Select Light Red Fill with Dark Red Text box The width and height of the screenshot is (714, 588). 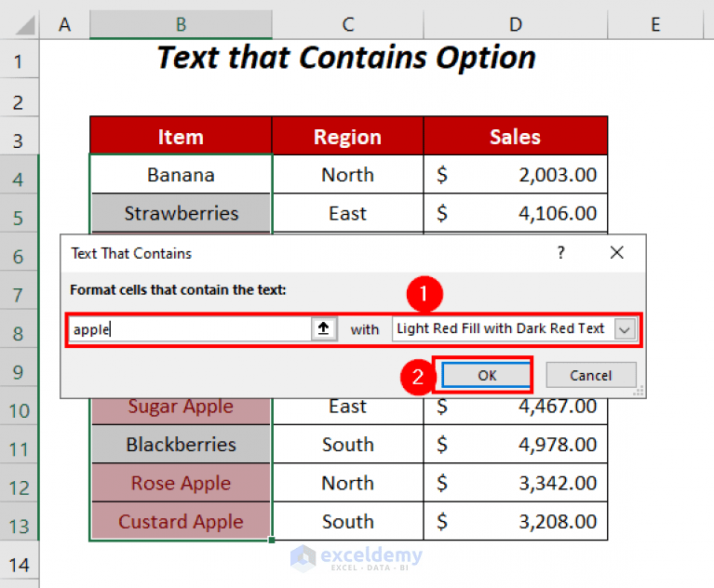pos(514,329)
